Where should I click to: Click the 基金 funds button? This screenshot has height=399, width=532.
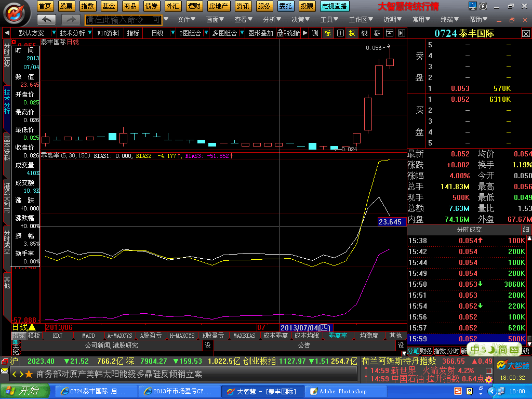coord(109,6)
